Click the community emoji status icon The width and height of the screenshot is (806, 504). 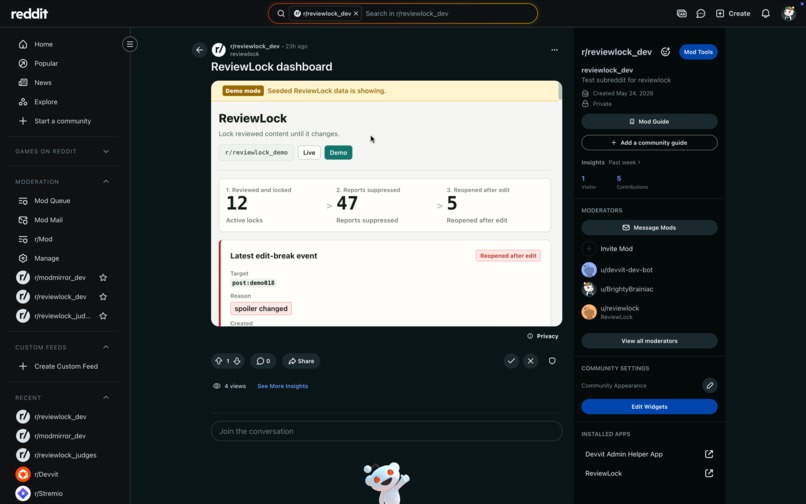[x=665, y=52]
